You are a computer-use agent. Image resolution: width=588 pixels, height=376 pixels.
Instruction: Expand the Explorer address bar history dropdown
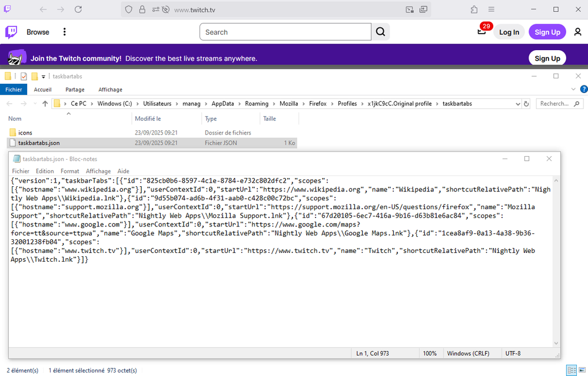pyautogui.click(x=518, y=104)
